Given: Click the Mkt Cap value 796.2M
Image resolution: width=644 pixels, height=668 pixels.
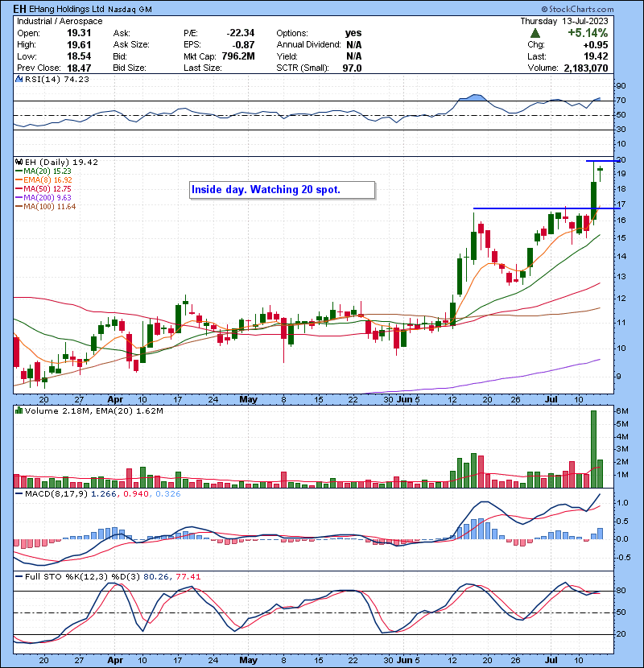Looking at the screenshot, I should pos(238,56).
